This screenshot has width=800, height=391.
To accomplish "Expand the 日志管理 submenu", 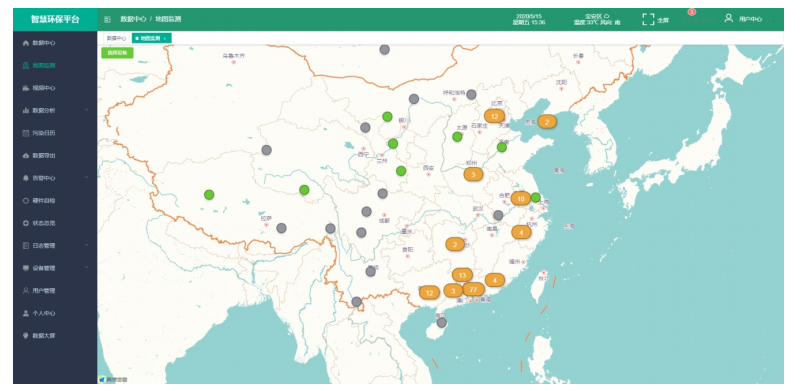I will tap(55, 246).
